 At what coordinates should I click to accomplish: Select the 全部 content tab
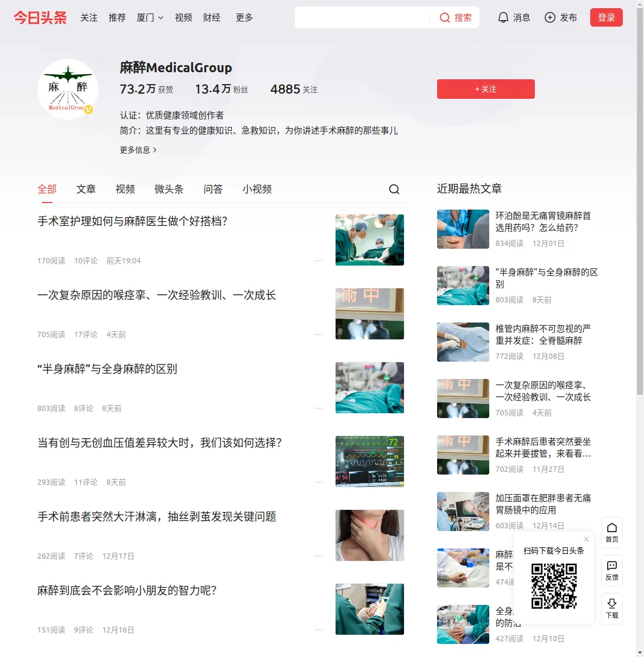coord(47,189)
